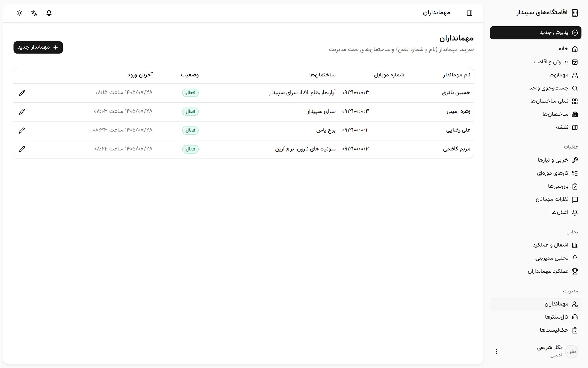Click the کارهای دوره‌ای list icon

[575, 173]
